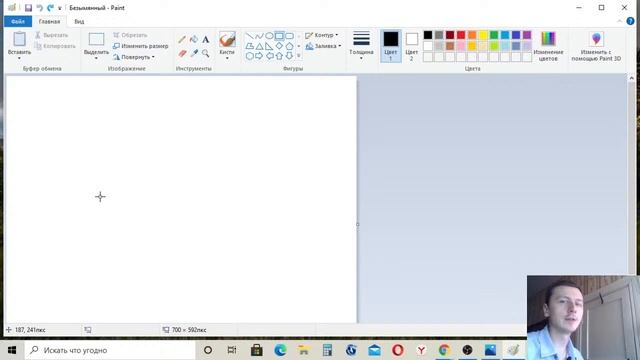Choose the straight Line shape

point(249,36)
